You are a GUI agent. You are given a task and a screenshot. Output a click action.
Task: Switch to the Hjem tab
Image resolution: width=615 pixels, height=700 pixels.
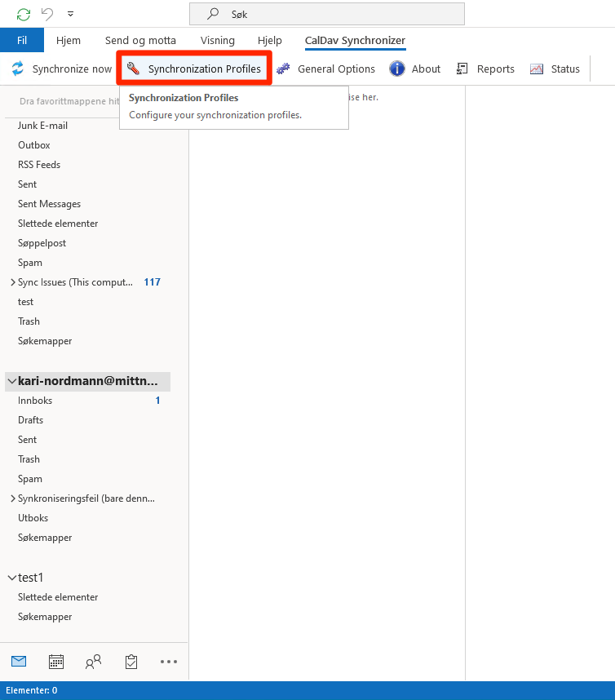69,40
